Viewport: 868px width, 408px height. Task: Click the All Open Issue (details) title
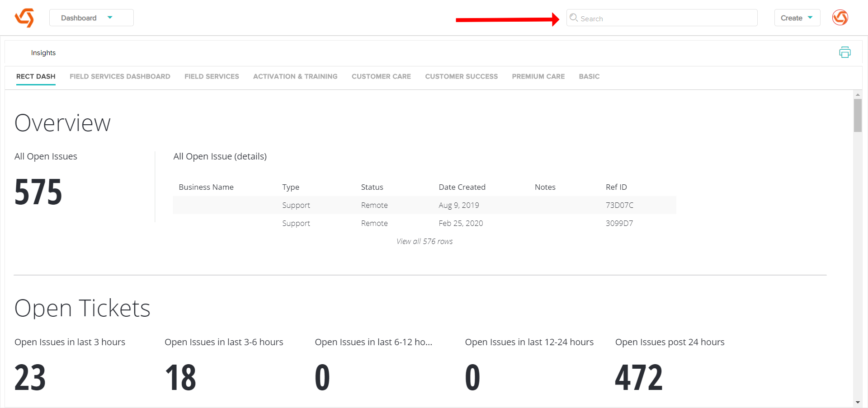click(x=220, y=156)
